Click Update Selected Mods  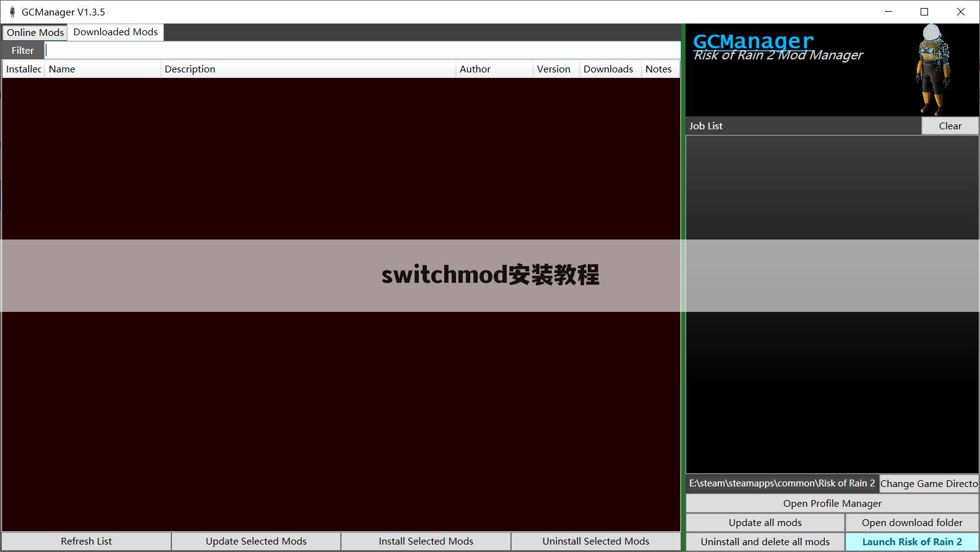pos(256,541)
